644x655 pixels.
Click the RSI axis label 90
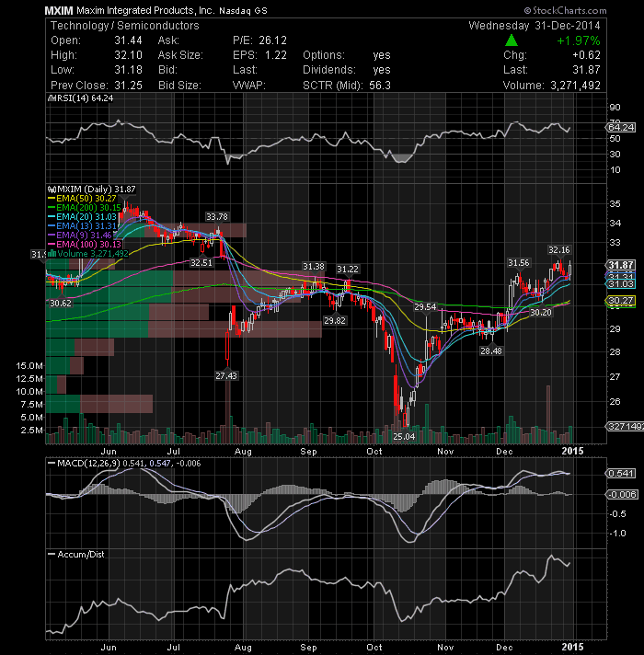point(615,108)
